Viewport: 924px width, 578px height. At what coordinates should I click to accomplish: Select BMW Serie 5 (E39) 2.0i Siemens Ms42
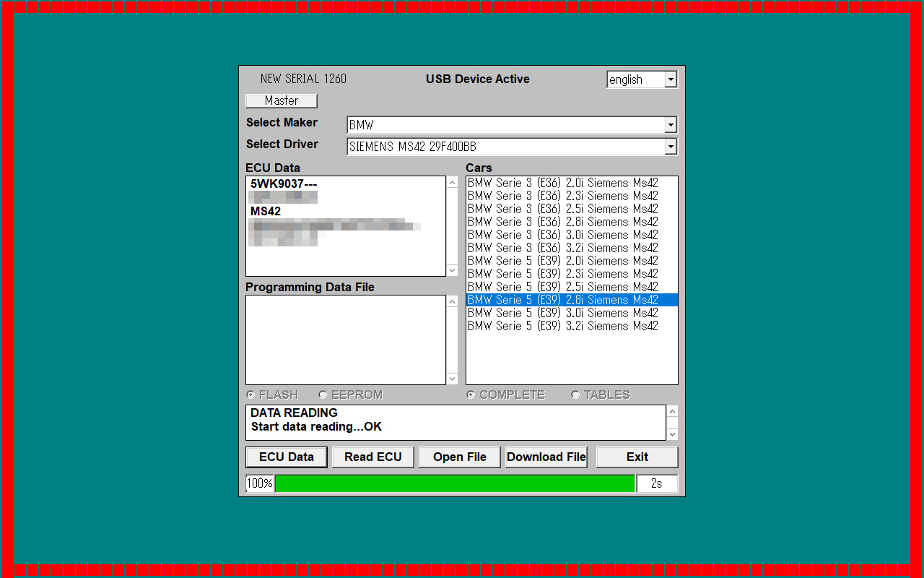point(572,261)
